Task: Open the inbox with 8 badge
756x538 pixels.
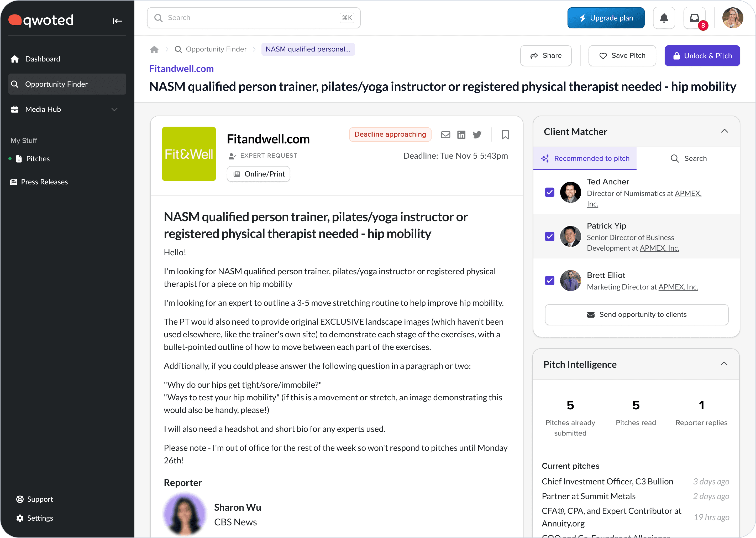Action: (694, 18)
